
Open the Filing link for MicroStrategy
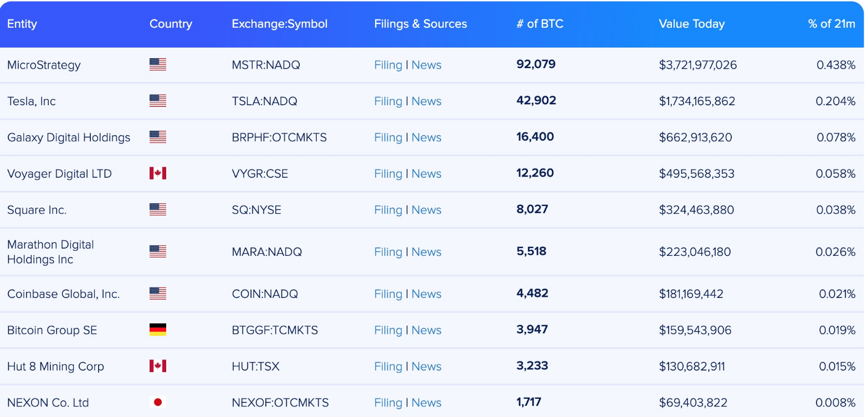pos(388,65)
